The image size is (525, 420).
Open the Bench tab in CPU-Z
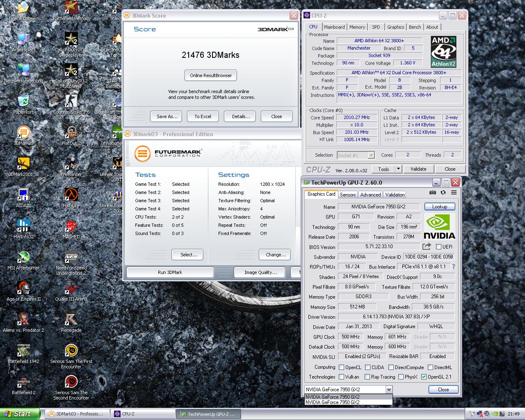click(x=415, y=27)
